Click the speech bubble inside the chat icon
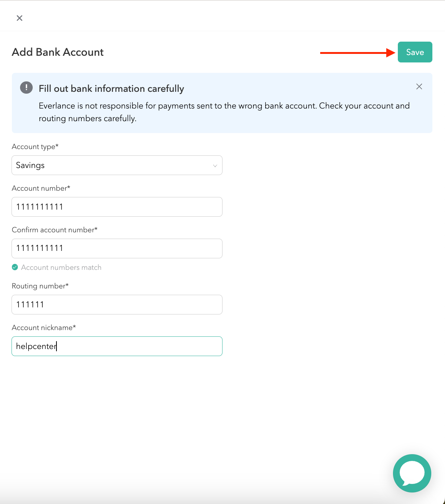445x504 pixels. point(412,472)
